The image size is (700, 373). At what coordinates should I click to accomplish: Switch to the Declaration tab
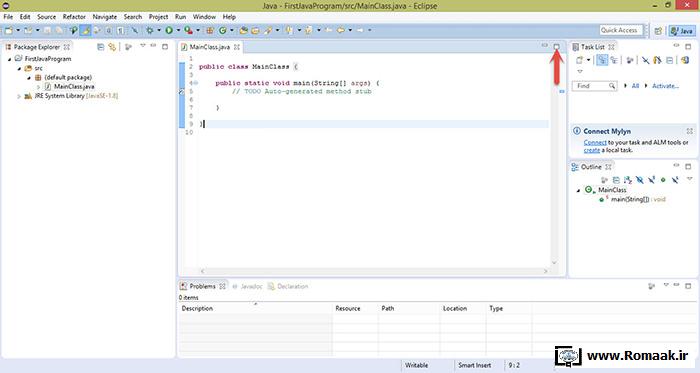[x=288, y=286]
